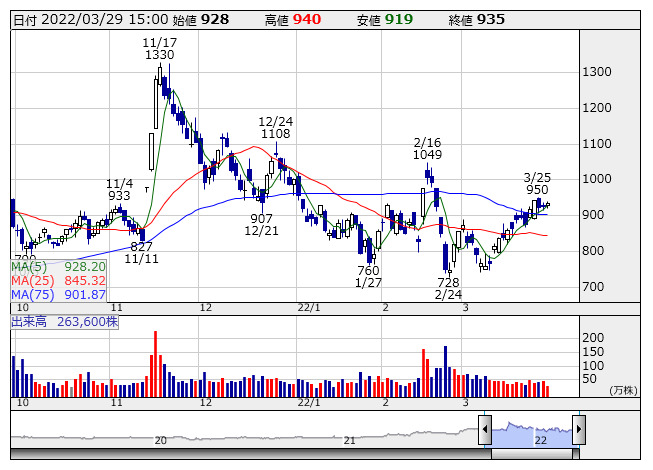This screenshot has height=470, width=653.
Task: Click year 22 on the overview chart
Action: coord(541,440)
